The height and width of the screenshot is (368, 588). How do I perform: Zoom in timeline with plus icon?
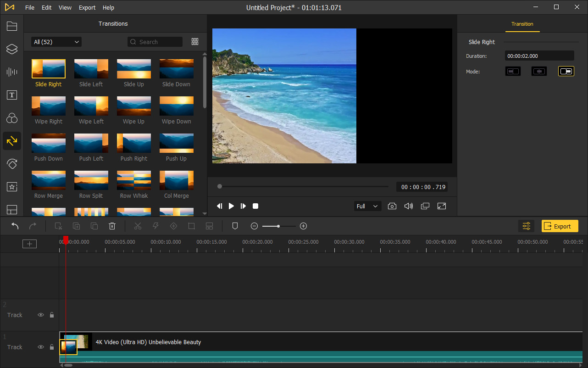(x=303, y=226)
